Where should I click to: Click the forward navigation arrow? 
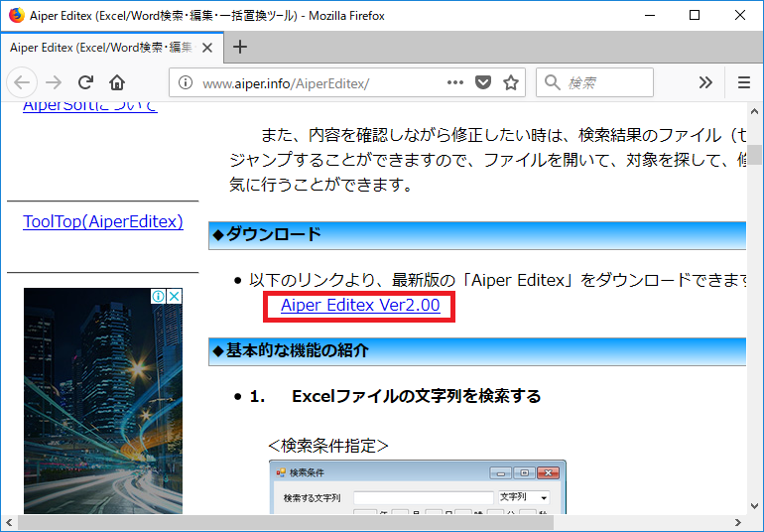coord(54,82)
